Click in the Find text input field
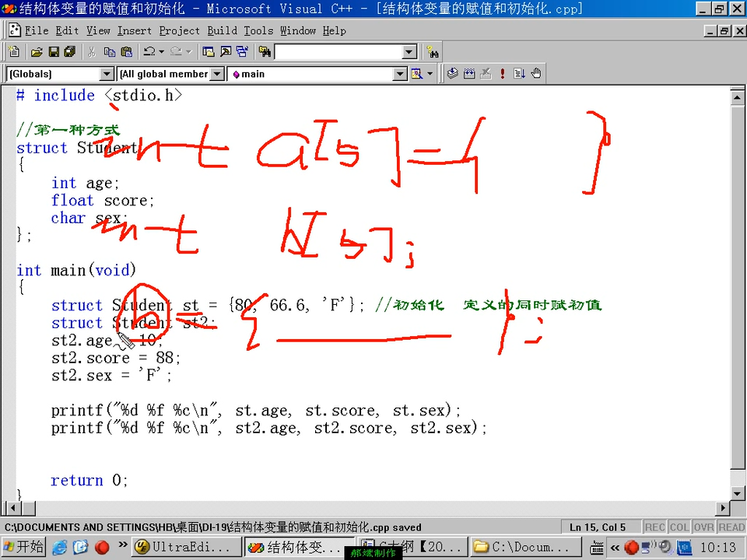 coord(338,52)
